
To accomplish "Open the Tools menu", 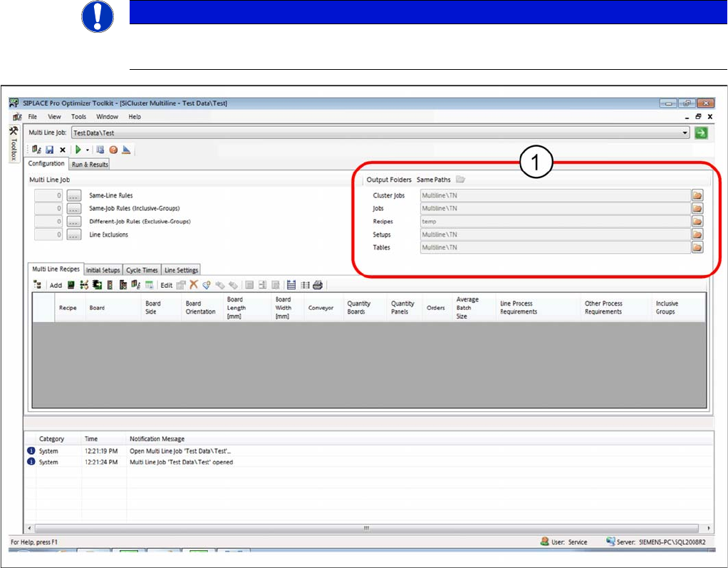I will point(78,117).
